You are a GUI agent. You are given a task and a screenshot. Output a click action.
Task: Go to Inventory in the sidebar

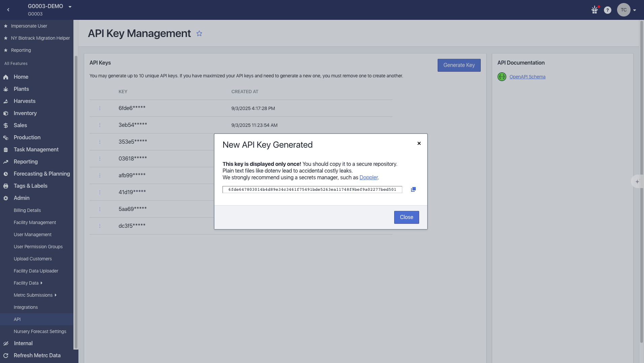click(25, 113)
